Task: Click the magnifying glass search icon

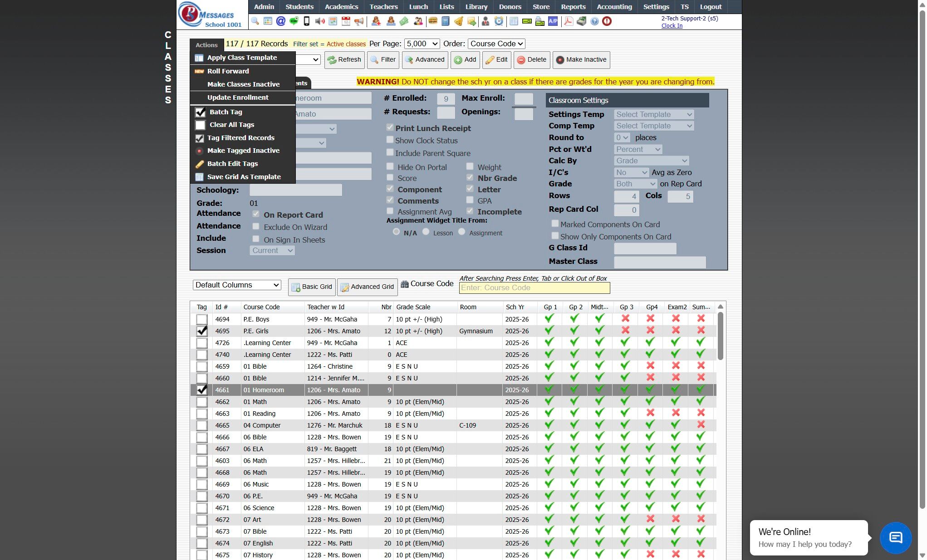Action: 255,21
